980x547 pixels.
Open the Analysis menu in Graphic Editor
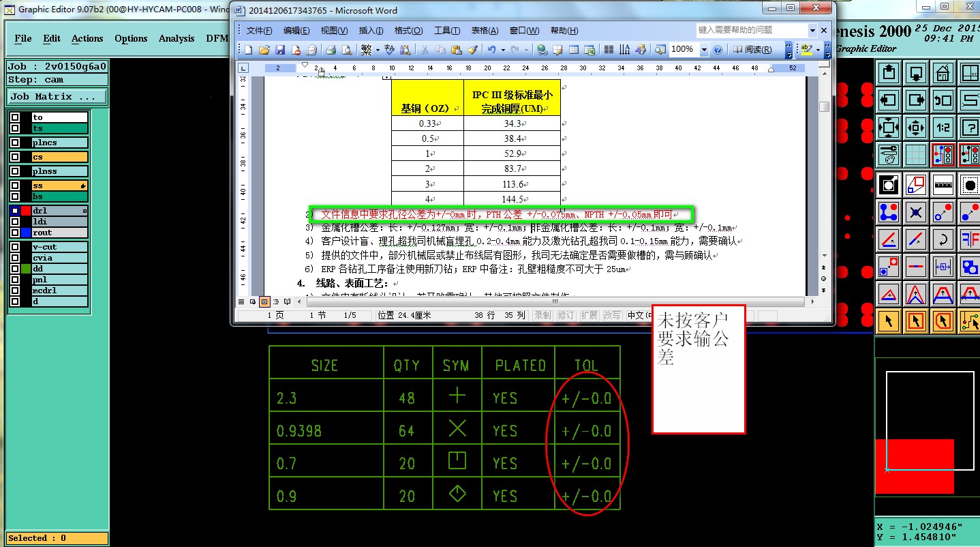coord(177,39)
